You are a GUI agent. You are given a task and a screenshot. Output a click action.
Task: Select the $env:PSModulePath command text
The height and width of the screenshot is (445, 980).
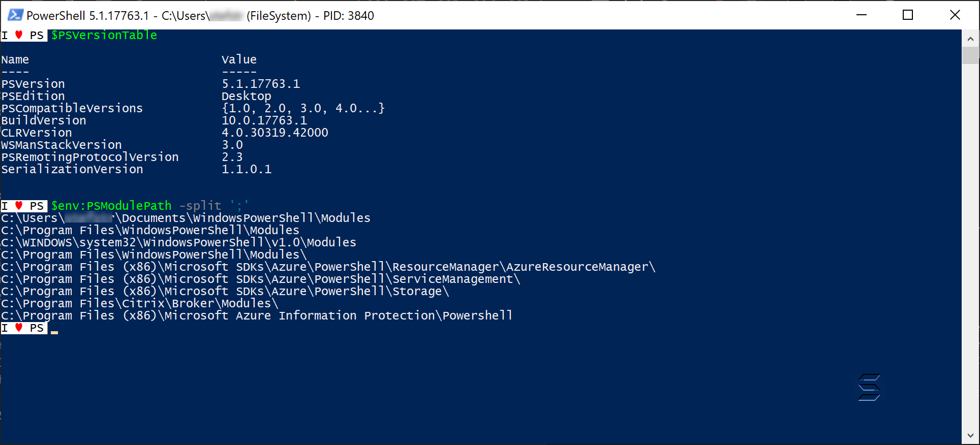[x=112, y=206]
